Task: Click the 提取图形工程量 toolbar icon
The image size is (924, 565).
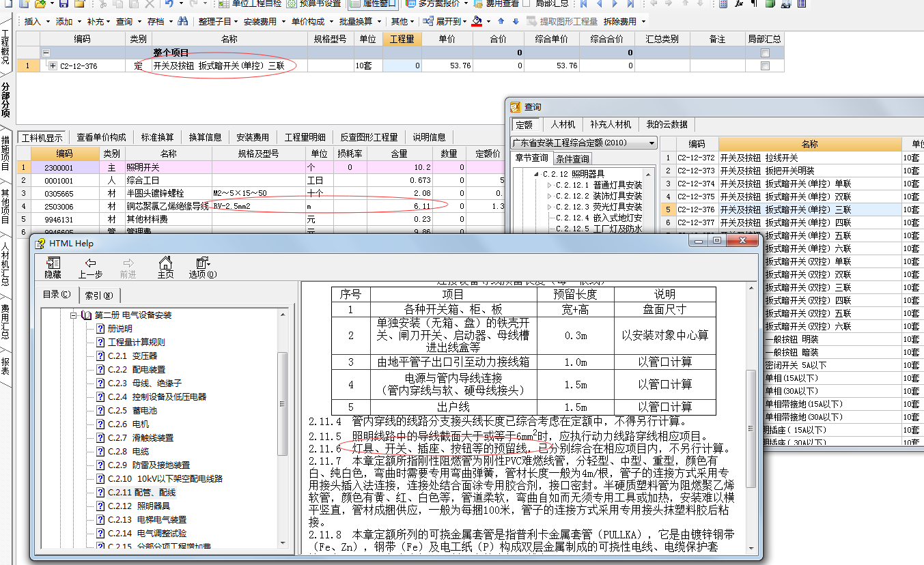Action: (x=532, y=21)
